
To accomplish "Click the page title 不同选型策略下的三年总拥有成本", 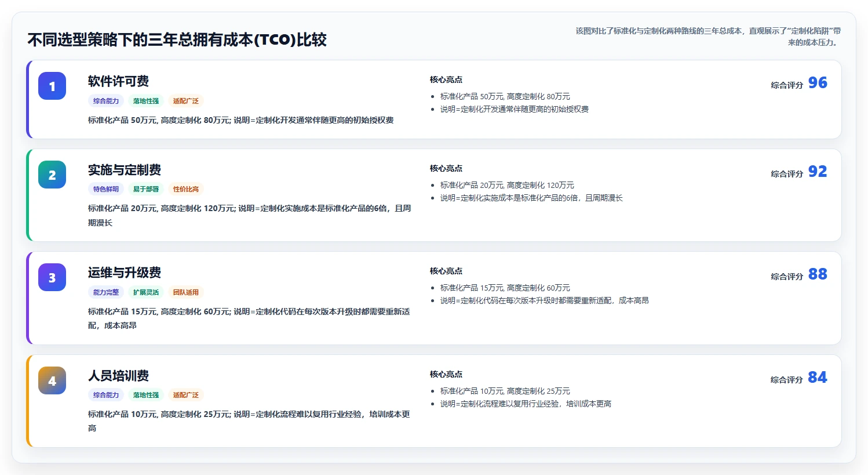I will tap(177, 40).
